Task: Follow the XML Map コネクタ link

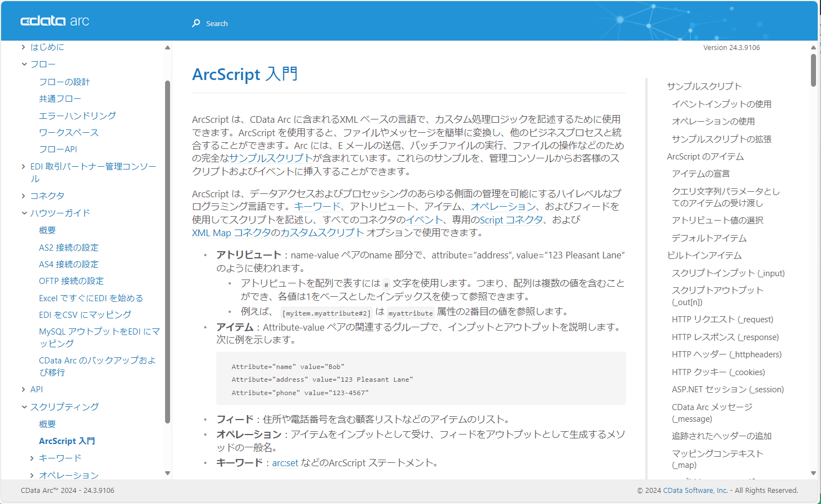Action: click(231, 233)
